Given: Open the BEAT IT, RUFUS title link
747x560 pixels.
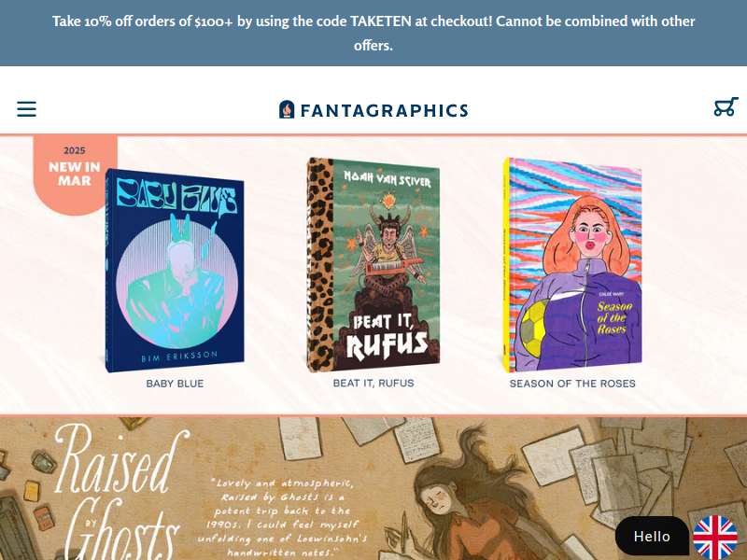Looking at the screenshot, I should pos(373,384).
